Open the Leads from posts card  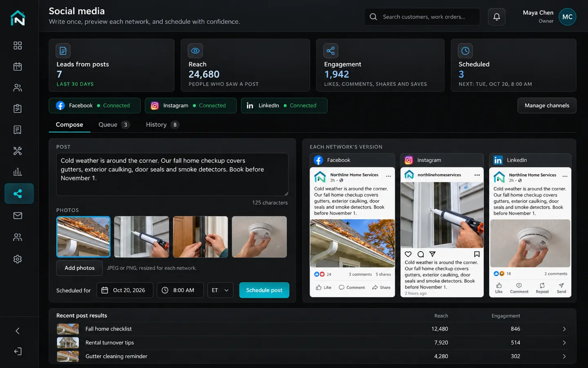[x=111, y=65]
